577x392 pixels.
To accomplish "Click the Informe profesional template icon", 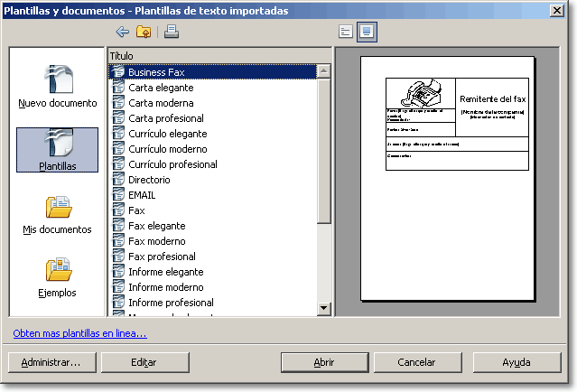I will coord(118,303).
